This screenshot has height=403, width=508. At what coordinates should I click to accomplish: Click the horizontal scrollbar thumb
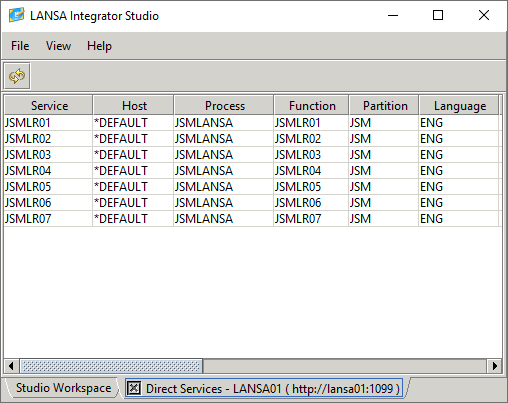pyautogui.click(x=111, y=366)
